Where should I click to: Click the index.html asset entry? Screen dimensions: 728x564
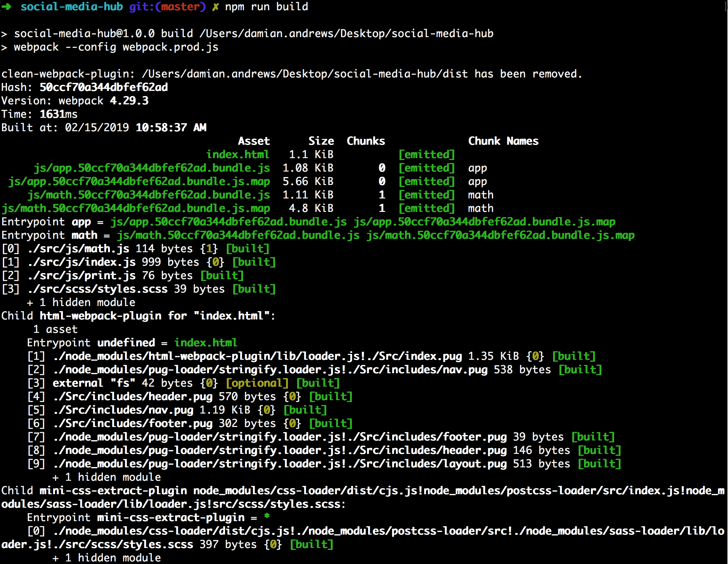coord(237,154)
